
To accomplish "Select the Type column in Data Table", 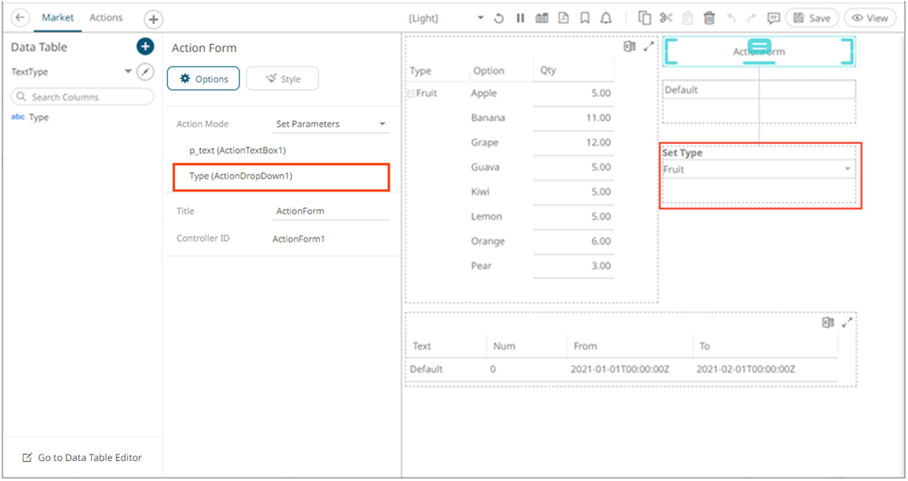I will point(38,117).
